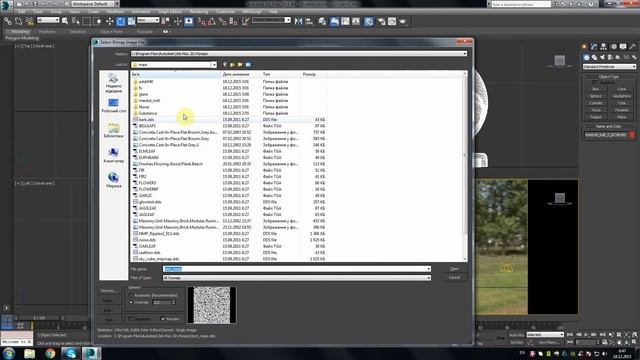640x360 pixels.
Task: Open the Look in folder dropdown
Action: click(213, 64)
